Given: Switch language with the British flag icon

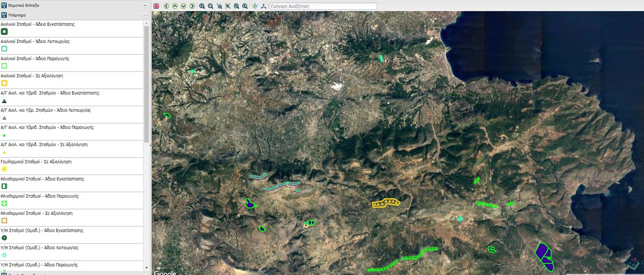Looking at the screenshot, I should coord(156,6).
